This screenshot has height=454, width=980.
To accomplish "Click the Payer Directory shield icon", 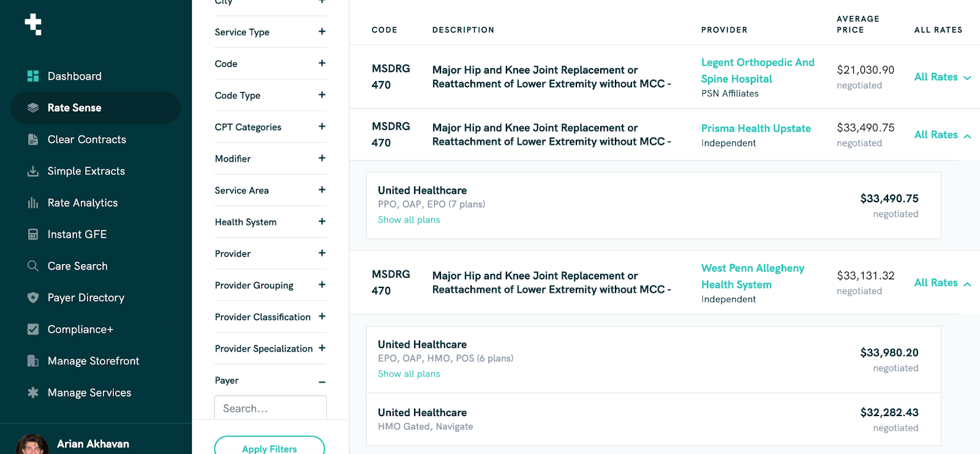I will coord(33,298).
